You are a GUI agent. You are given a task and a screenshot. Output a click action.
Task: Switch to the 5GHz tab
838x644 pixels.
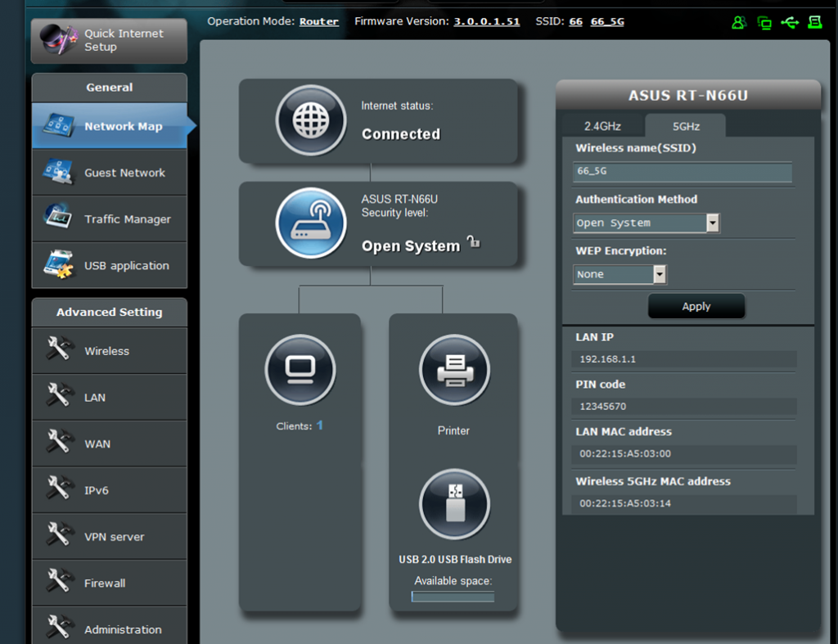686,126
